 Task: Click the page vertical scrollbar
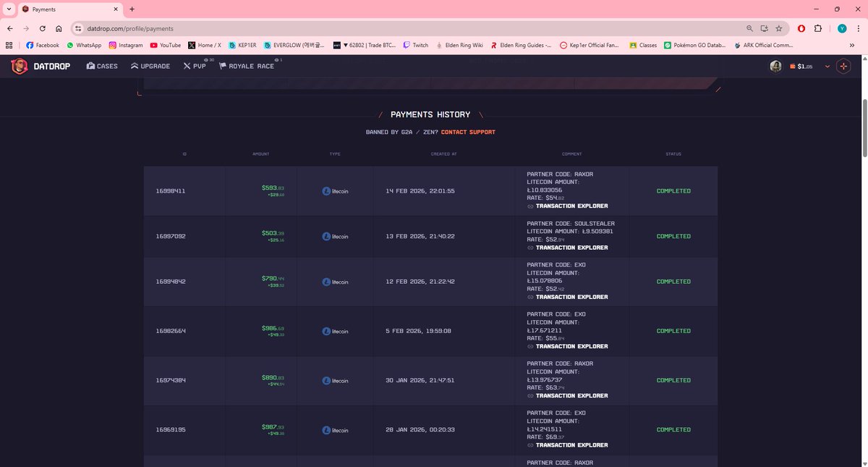[864, 127]
